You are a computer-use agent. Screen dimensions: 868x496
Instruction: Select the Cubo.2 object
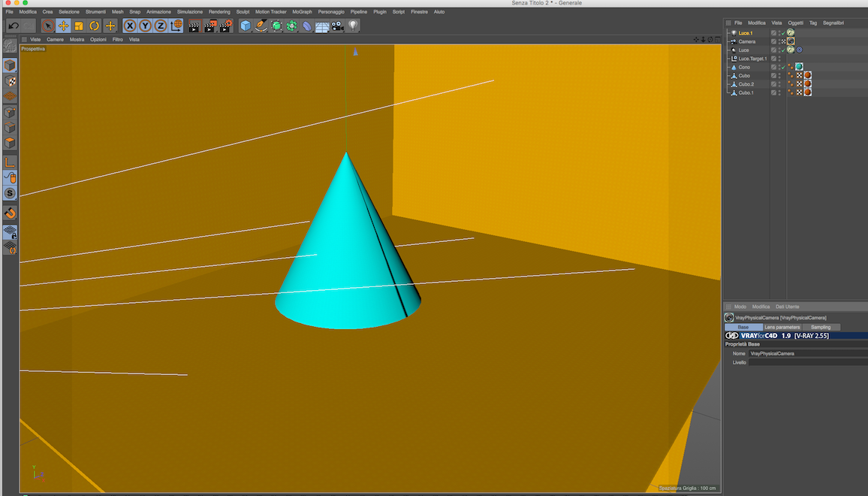click(x=746, y=84)
